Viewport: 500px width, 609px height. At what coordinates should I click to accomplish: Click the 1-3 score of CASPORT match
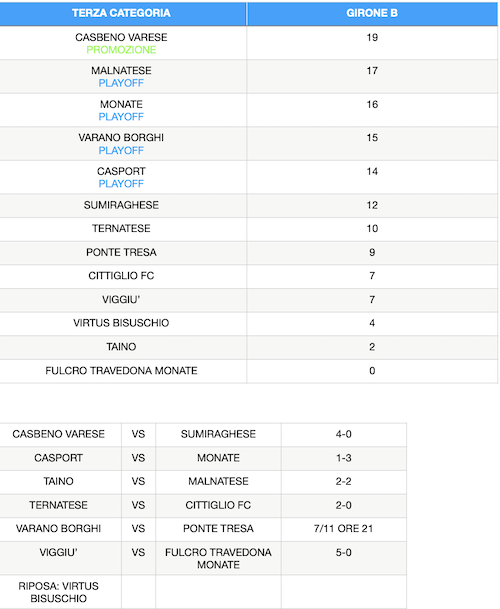click(344, 458)
